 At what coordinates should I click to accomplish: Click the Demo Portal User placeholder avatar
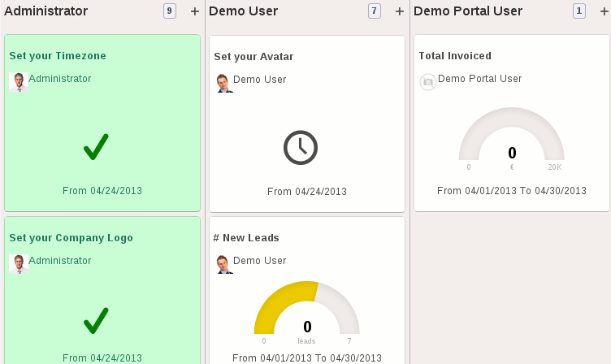pos(427,82)
